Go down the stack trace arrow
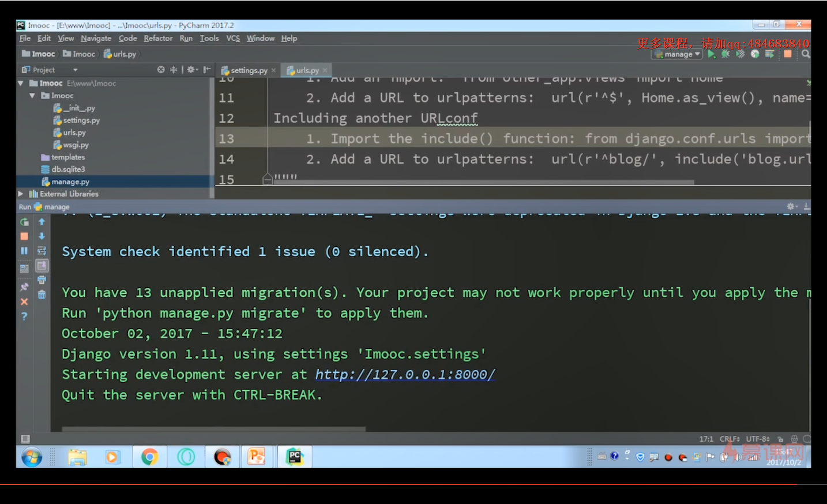Screen dimensions: 827x504 [x=42, y=236]
